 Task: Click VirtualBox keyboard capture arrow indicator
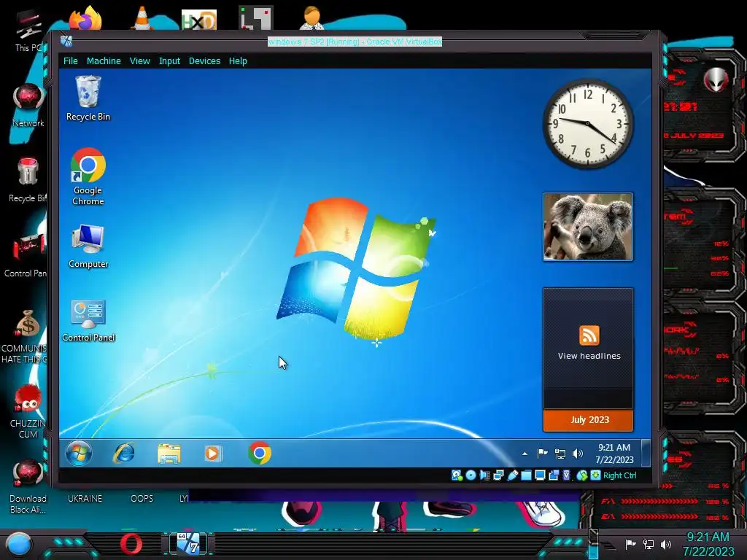(x=595, y=475)
